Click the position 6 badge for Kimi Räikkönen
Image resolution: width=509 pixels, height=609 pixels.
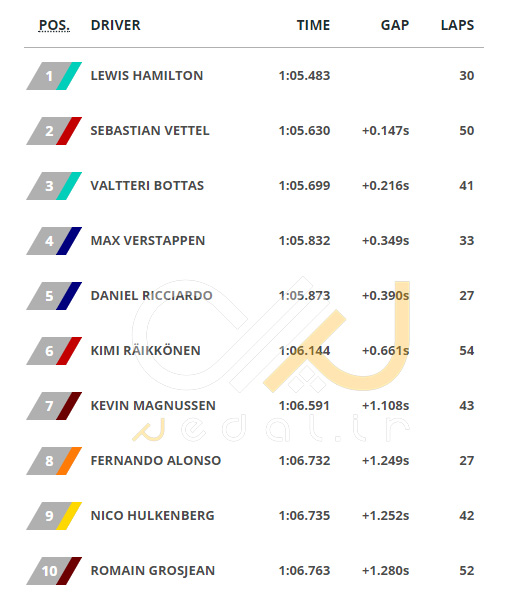(54, 351)
